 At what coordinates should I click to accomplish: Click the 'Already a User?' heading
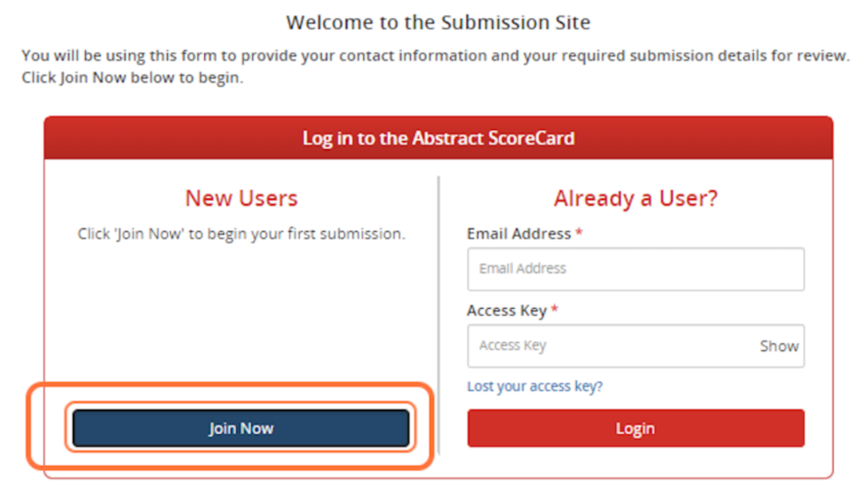[635, 198]
